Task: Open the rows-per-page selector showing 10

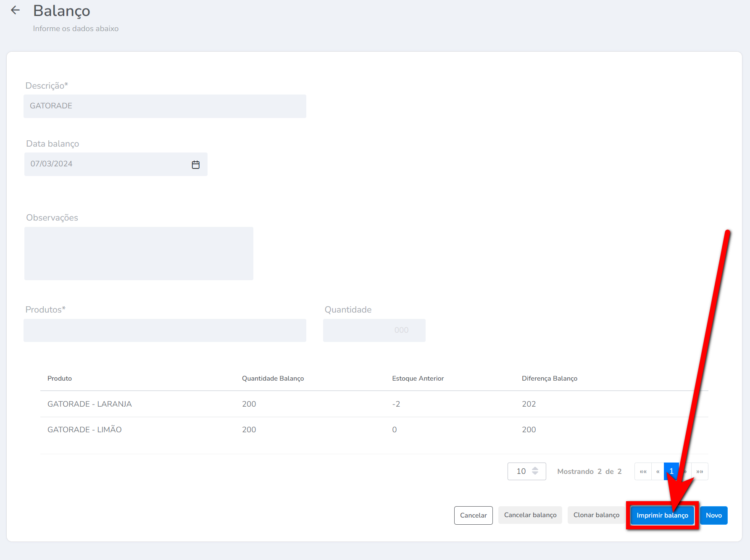Action: coord(526,471)
